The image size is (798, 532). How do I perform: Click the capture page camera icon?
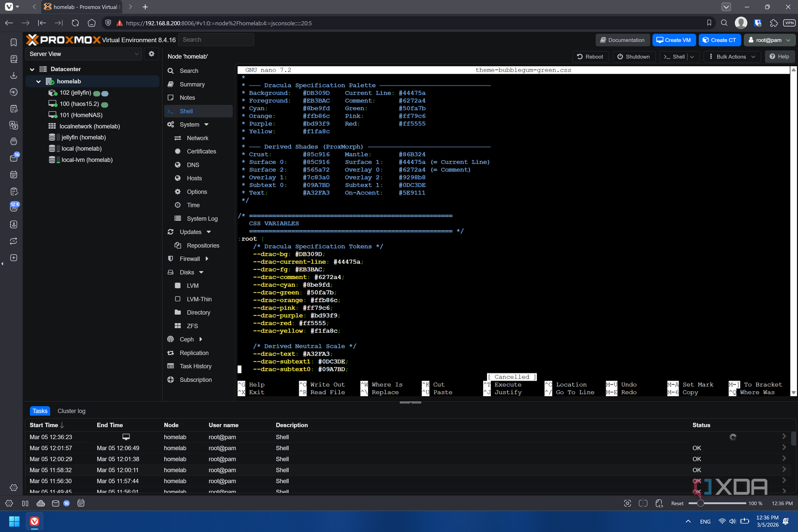pos(627,503)
